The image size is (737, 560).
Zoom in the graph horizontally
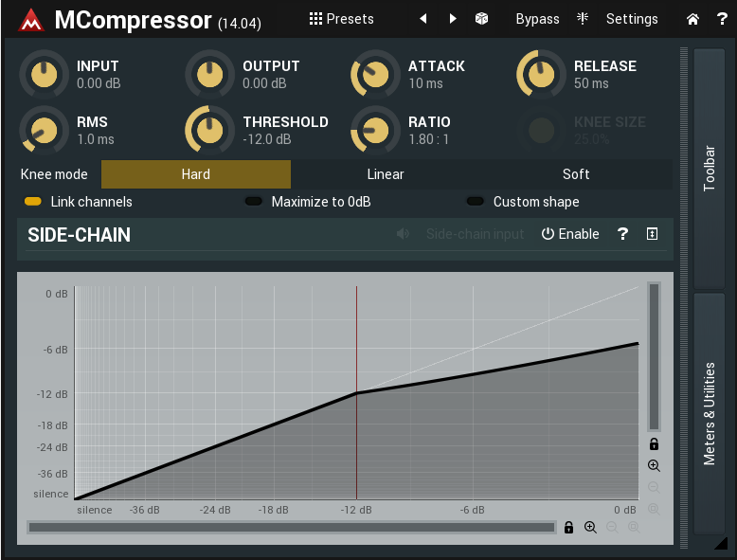click(x=590, y=527)
